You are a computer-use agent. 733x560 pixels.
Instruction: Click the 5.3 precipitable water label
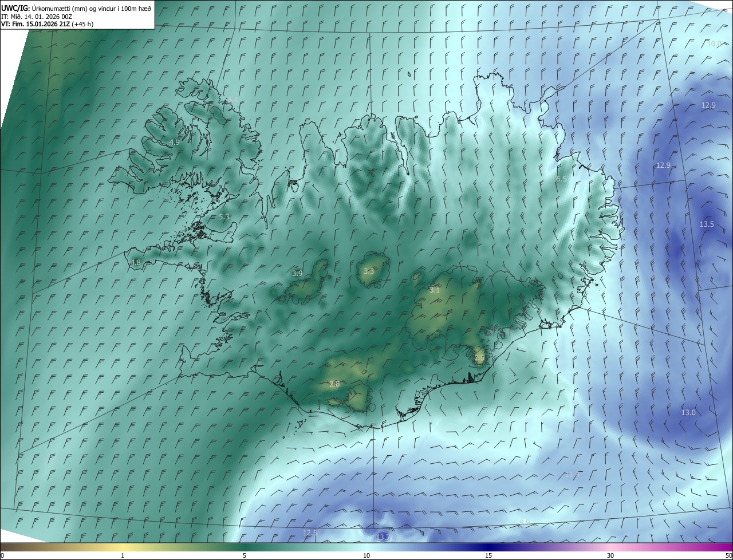(x=224, y=217)
